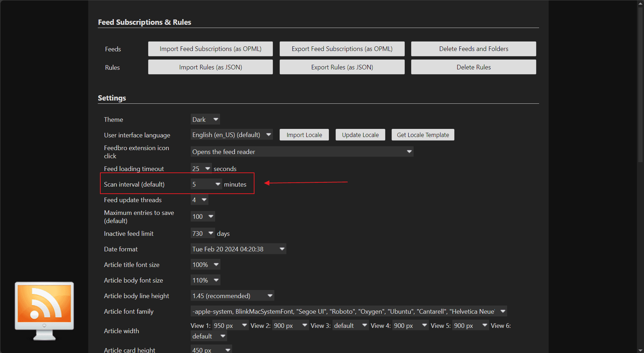Click the Settings section heading
Image resolution: width=644 pixels, height=353 pixels.
(112, 98)
